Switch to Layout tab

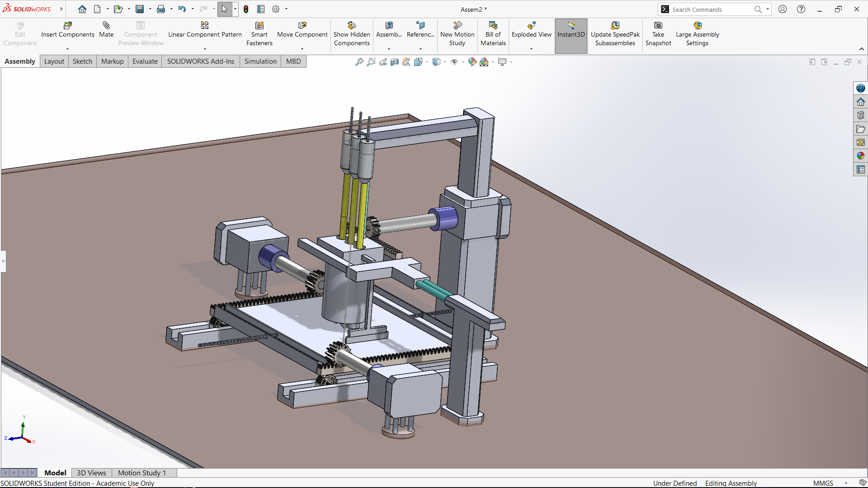click(x=54, y=61)
